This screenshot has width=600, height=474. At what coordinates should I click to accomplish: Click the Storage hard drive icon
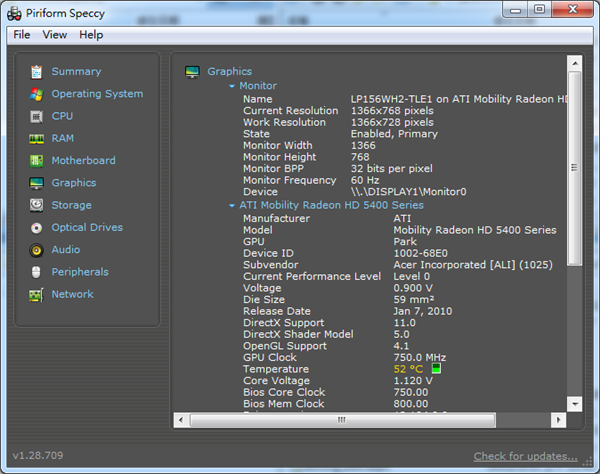tap(36, 205)
